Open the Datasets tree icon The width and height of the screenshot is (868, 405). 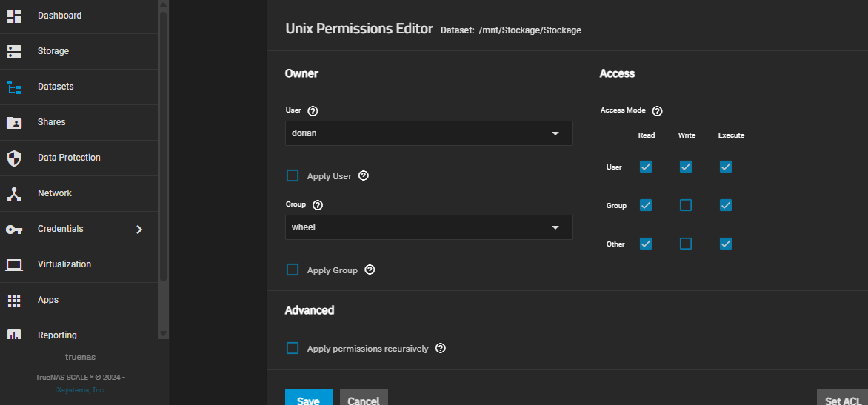(x=14, y=87)
